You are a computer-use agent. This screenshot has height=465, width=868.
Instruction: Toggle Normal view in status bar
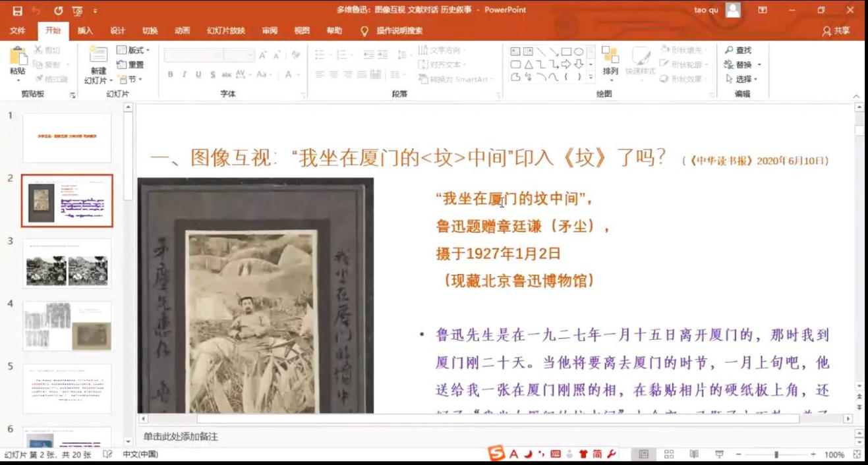(644, 454)
